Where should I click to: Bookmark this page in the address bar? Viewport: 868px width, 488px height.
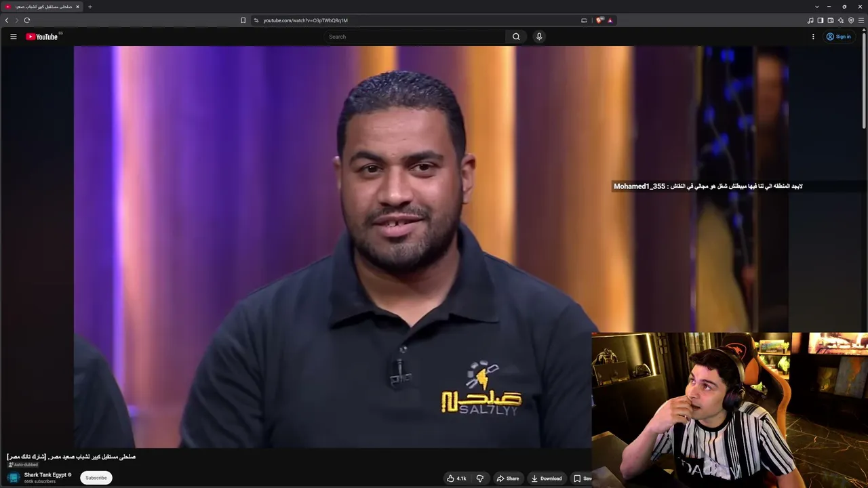click(x=243, y=20)
